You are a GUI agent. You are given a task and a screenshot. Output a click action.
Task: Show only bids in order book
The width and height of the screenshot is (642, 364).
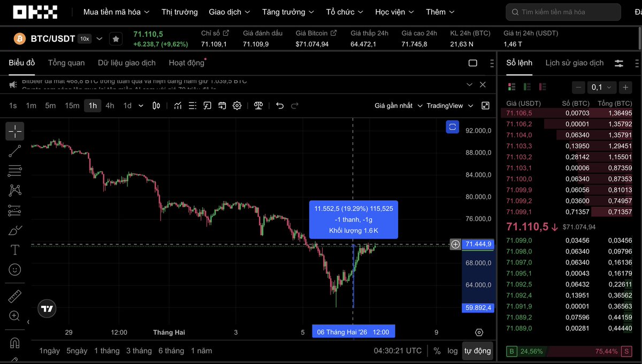coord(528,87)
